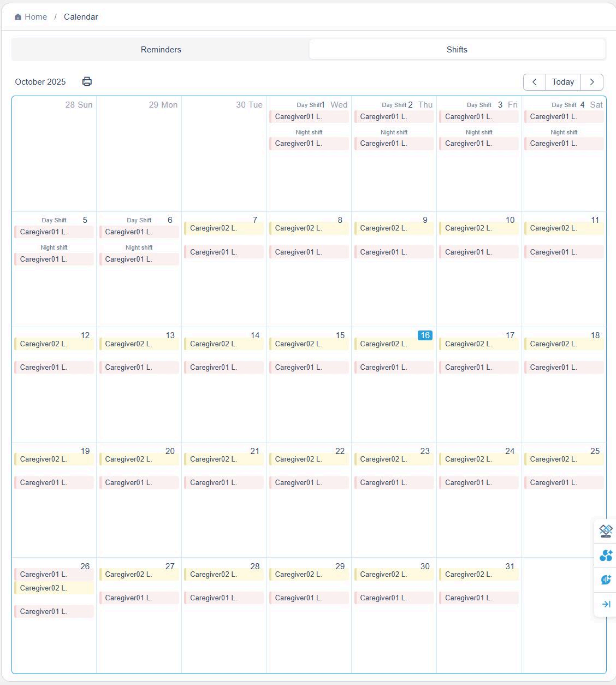The image size is (616, 685).
Task: Open Caregiver01 day shift on October 5
Action: (54, 232)
